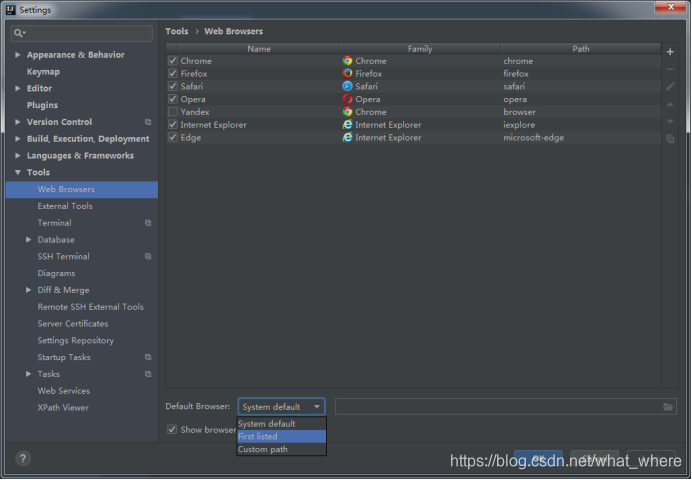This screenshot has height=480, width=692.
Task: Click Internet Explorer icon in Edge row
Action: click(x=347, y=138)
